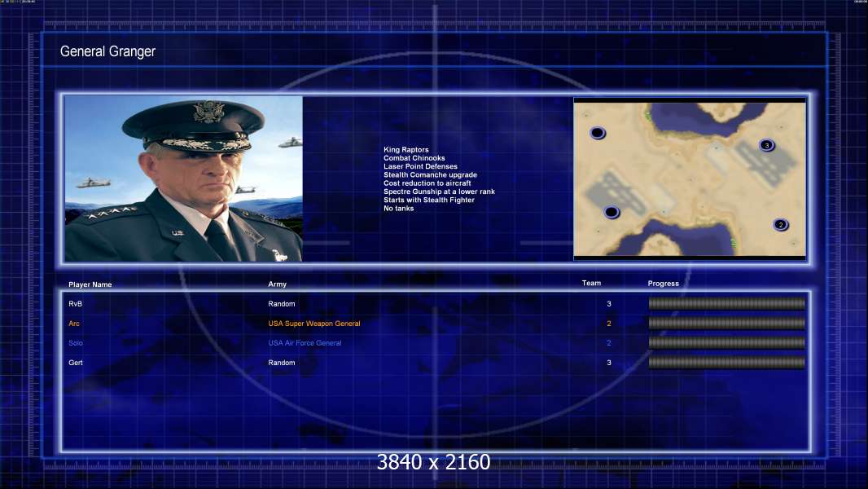Screen dimensions: 868x489
Task: Select the unnumbered start marker in map's upper-left
Action: [598, 133]
